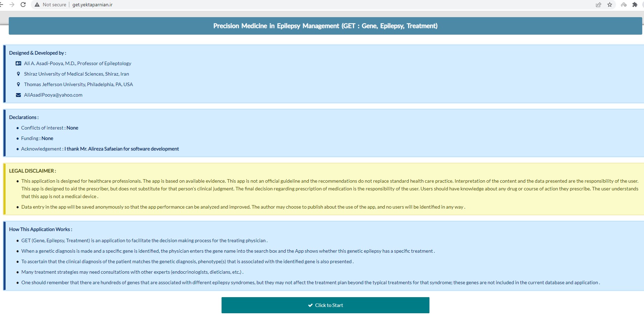Click the AliAsadiPooya@yahoo.com email address

53,95
